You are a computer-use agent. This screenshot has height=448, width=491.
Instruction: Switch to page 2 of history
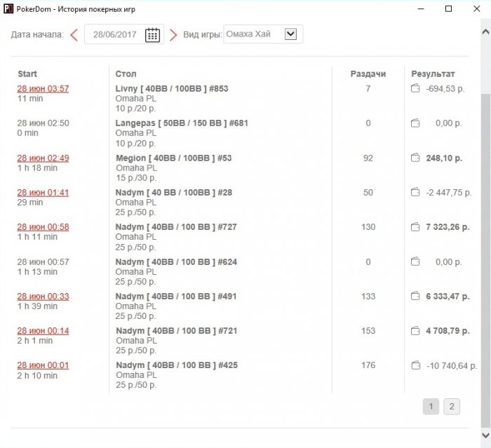pyautogui.click(x=452, y=407)
